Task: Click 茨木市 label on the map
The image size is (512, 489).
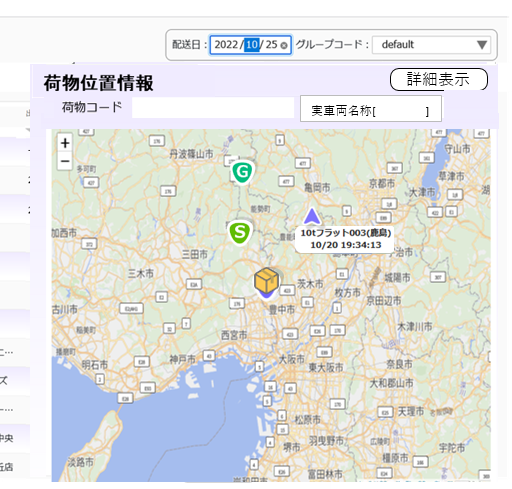Action: [310, 284]
